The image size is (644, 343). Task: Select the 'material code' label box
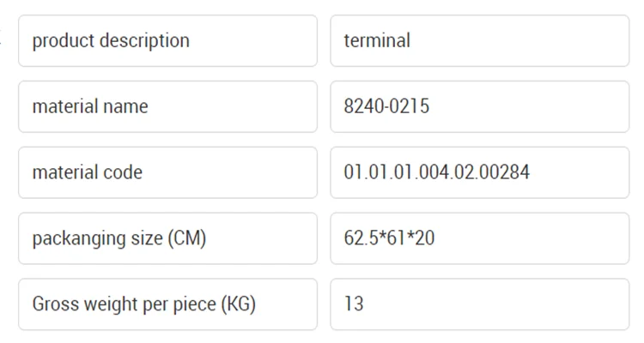coord(167,172)
